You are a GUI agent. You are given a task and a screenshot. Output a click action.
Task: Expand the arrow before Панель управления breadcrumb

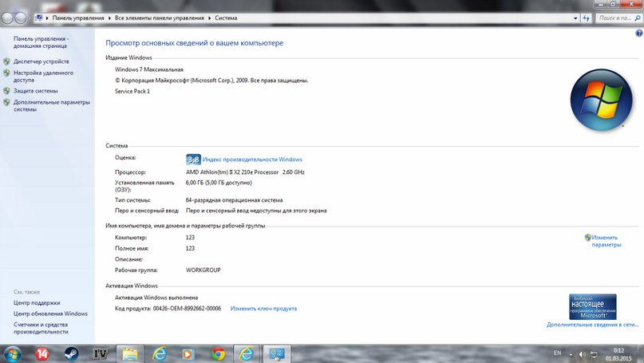[47, 18]
